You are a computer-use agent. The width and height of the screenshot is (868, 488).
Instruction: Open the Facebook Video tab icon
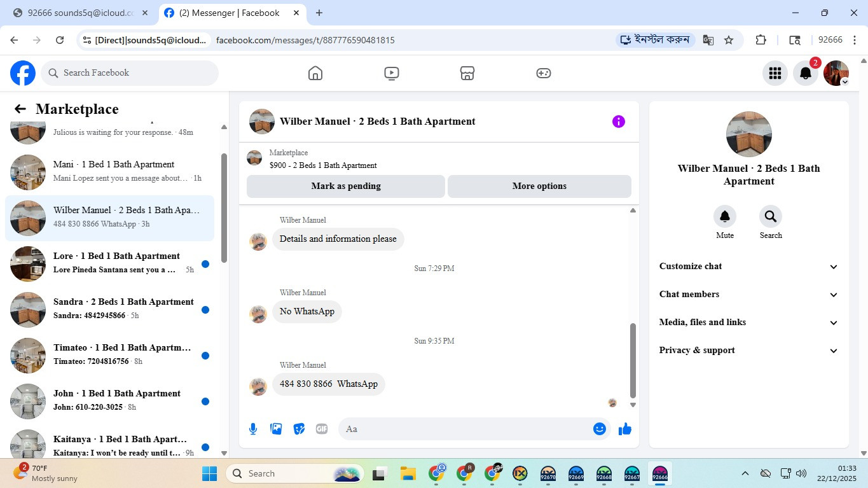(x=392, y=73)
